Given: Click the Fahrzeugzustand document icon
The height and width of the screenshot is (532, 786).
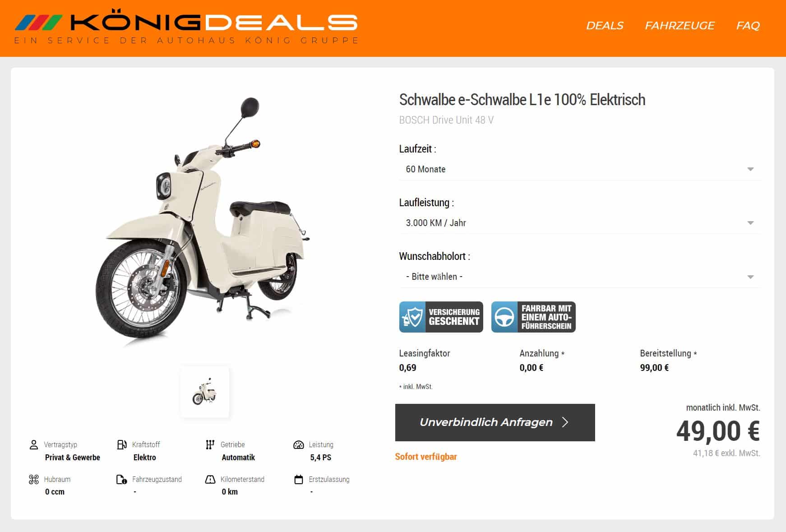Looking at the screenshot, I should [x=122, y=479].
